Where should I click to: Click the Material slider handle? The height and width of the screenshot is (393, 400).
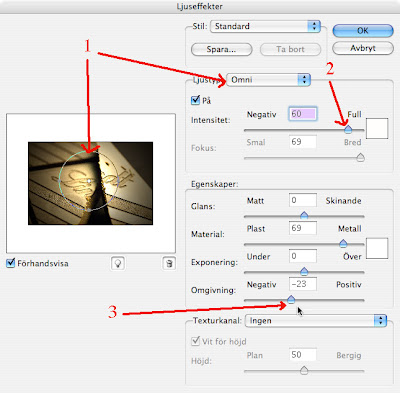pos(343,244)
